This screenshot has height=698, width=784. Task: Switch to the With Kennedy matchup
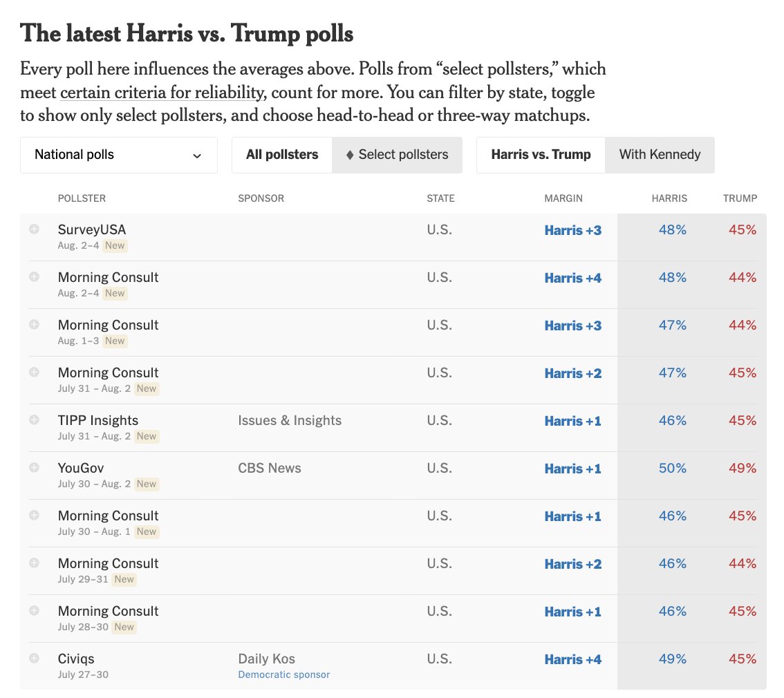[660, 155]
